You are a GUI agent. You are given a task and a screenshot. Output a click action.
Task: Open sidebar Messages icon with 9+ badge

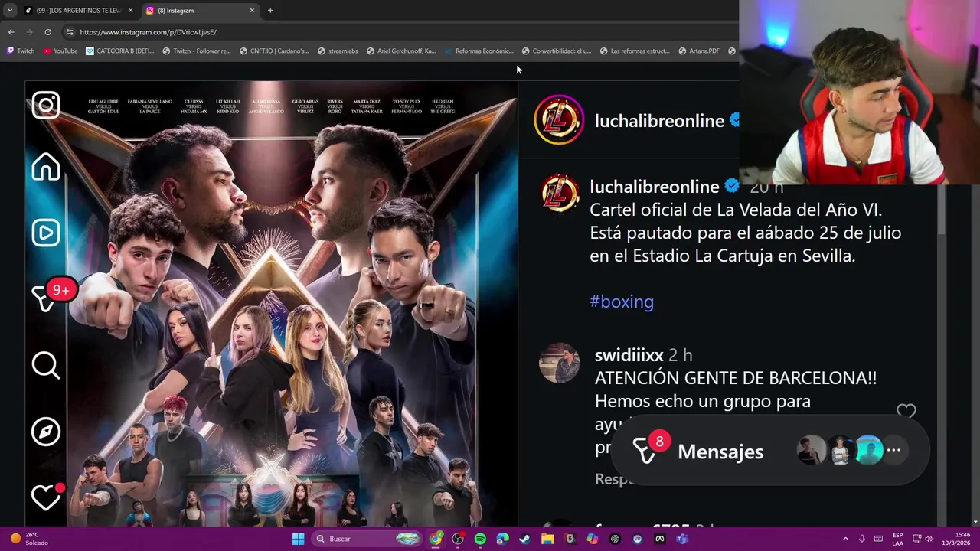point(52,295)
